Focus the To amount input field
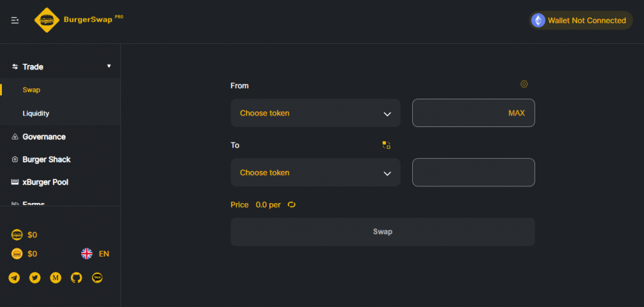The width and height of the screenshot is (644, 307). point(473,172)
